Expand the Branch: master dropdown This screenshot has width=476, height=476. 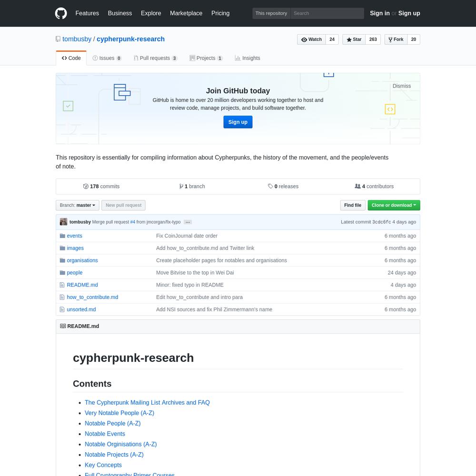[x=78, y=205]
